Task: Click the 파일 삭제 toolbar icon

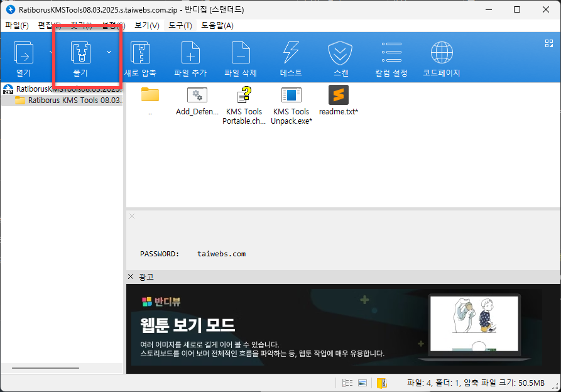Action: pyautogui.click(x=241, y=58)
